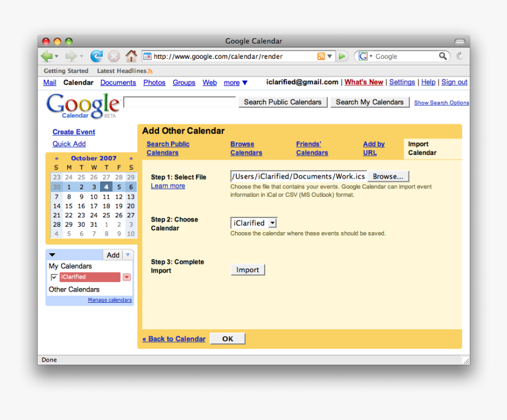This screenshot has width=507, height=420.
Task: Go to next month in mini calendar
Action: (x=131, y=158)
